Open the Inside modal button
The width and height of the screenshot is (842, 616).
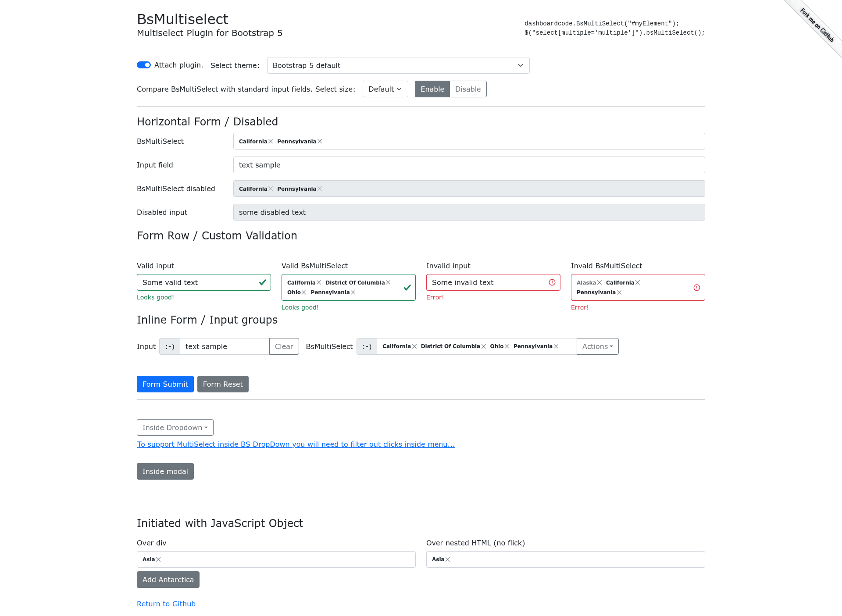click(165, 471)
